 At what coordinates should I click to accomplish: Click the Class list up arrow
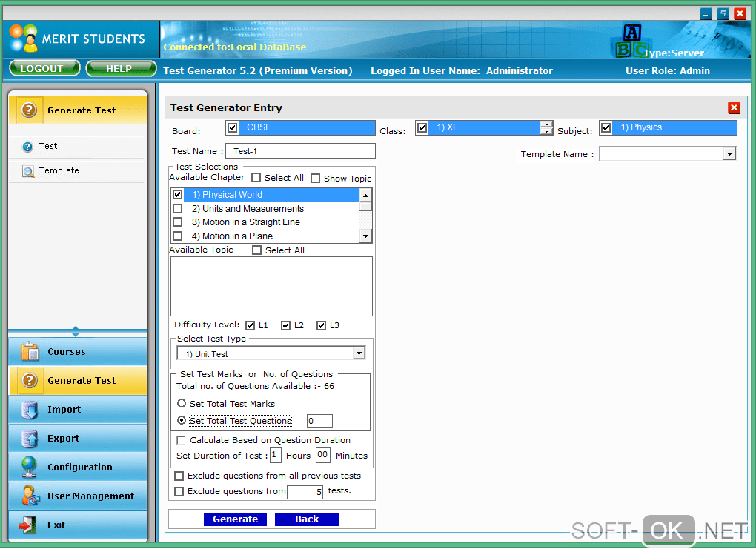click(x=546, y=124)
